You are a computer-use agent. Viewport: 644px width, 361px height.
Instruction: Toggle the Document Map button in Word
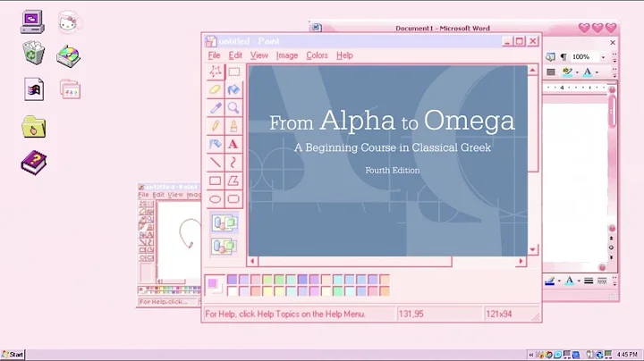(550, 56)
